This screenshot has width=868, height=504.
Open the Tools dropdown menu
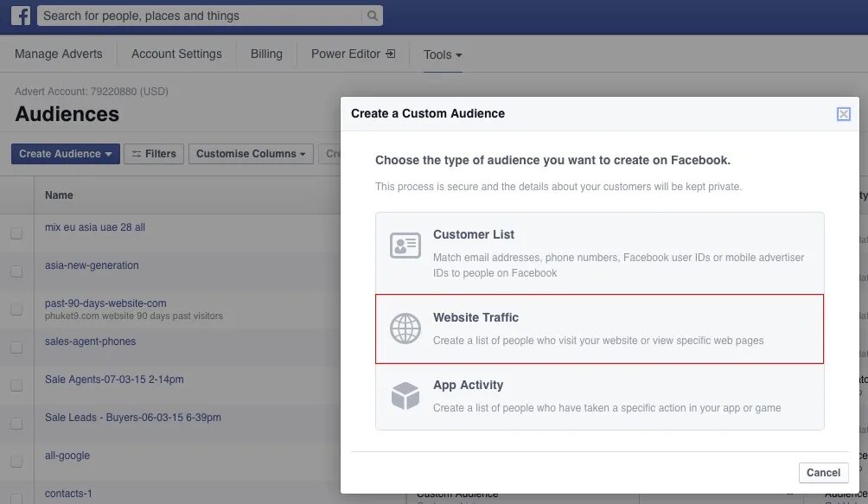[x=443, y=54]
